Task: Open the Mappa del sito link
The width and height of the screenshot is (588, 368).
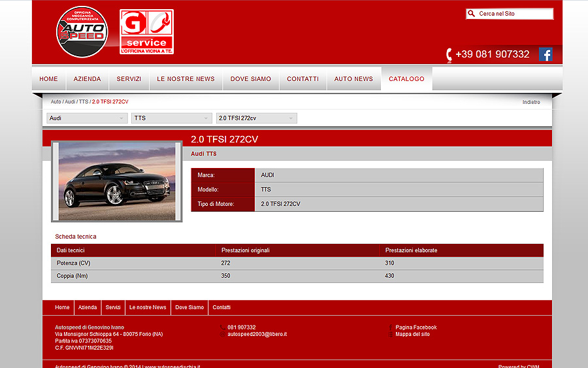Action: coord(412,334)
